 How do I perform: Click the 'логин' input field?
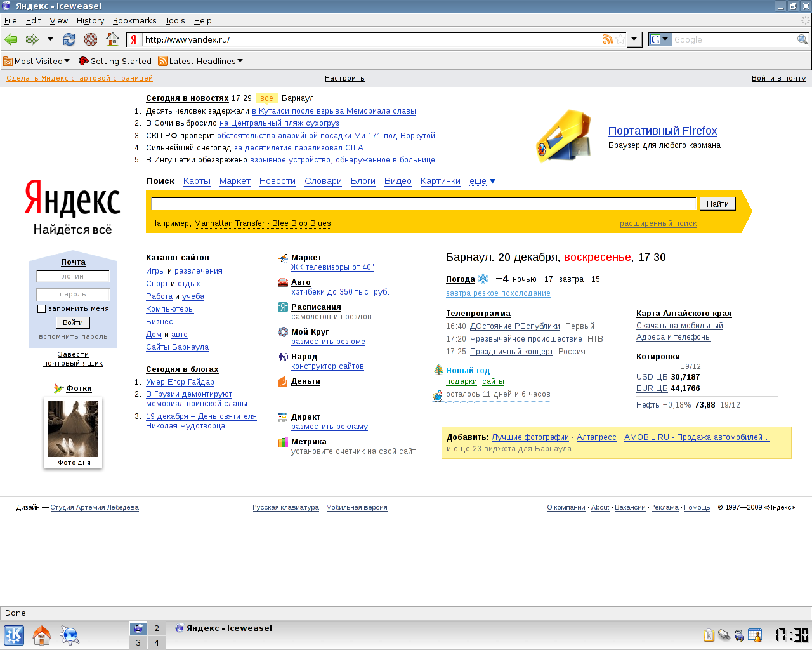(x=73, y=276)
